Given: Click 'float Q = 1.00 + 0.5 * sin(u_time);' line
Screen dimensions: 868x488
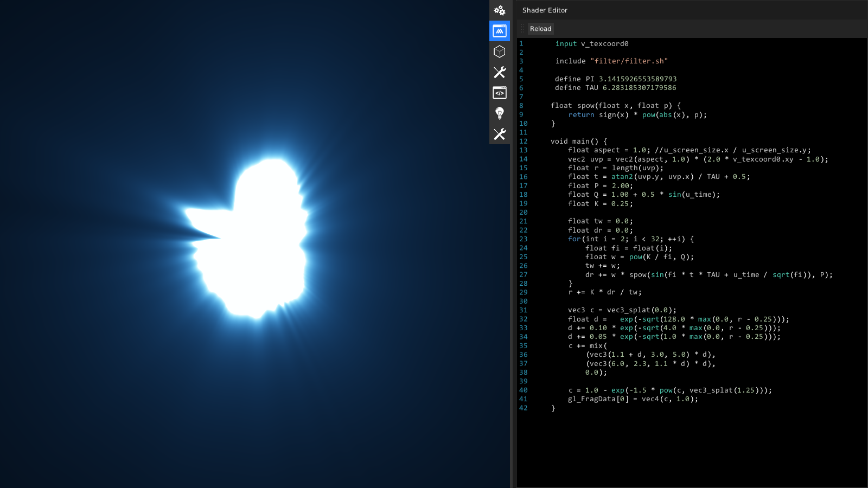Looking at the screenshot, I should tap(644, 195).
